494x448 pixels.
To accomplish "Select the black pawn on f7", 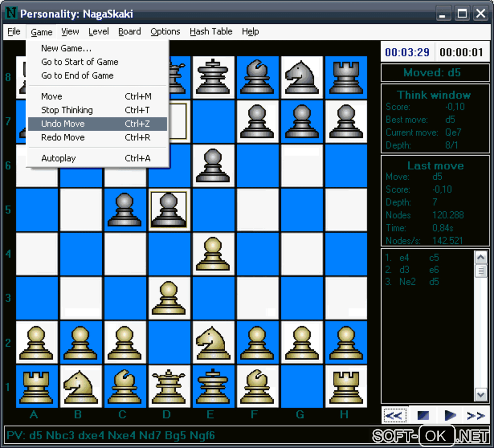I will [257, 122].
